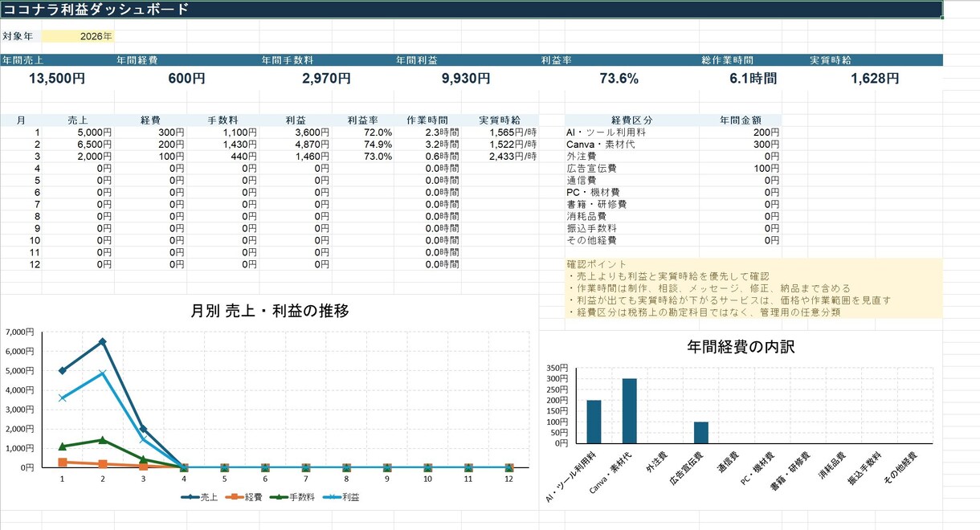Select AI・ツール利用料 row in expense table

pos(673,132)
